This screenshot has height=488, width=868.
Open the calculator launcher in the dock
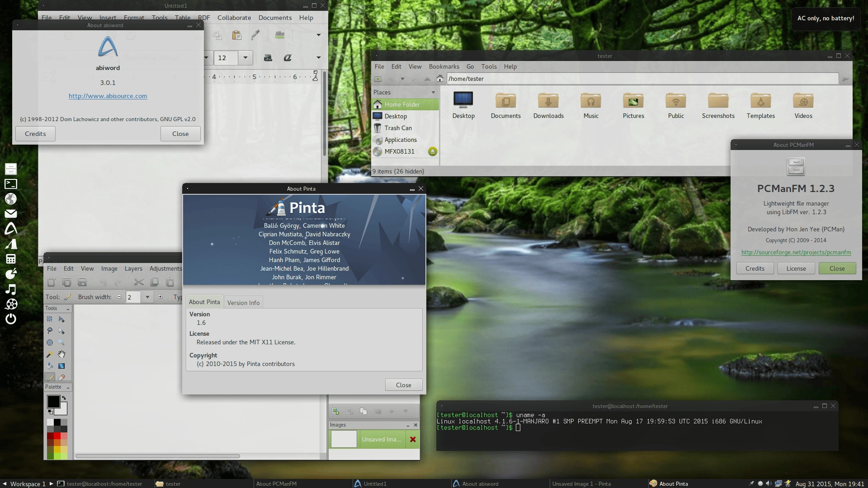[11, 259]
